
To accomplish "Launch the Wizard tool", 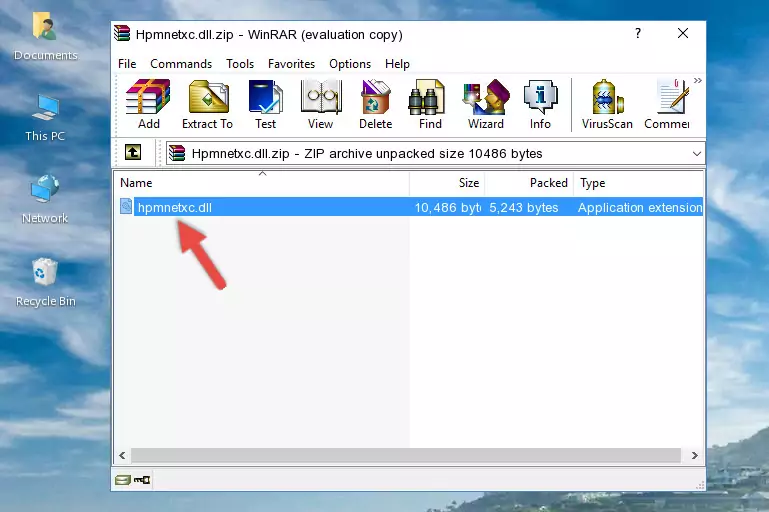I will (486, 104).
